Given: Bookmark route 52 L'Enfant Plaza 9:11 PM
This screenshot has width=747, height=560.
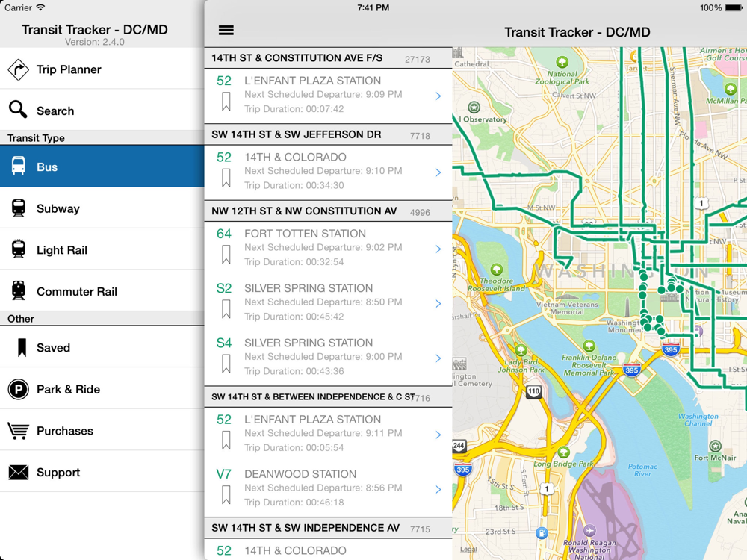Looking at the screenshot, I should pyautogui.click(x=226, y=441).
